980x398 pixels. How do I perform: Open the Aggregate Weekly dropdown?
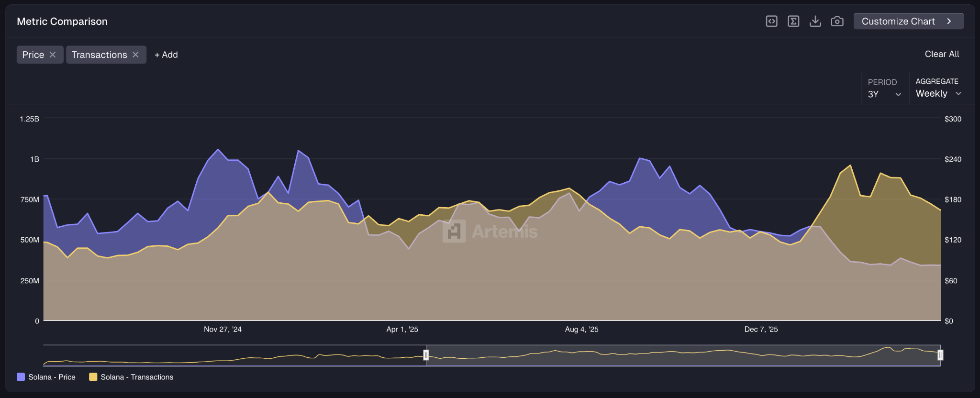[x=938, y=88]
